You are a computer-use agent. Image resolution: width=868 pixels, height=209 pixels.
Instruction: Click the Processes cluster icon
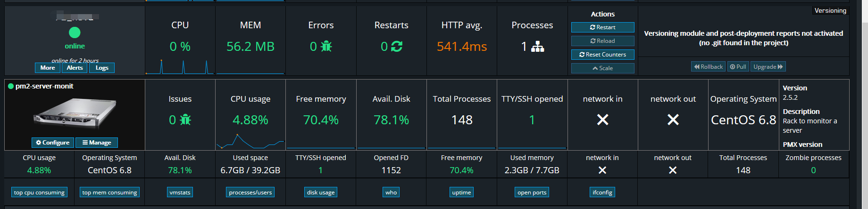[x=537, y=46]
